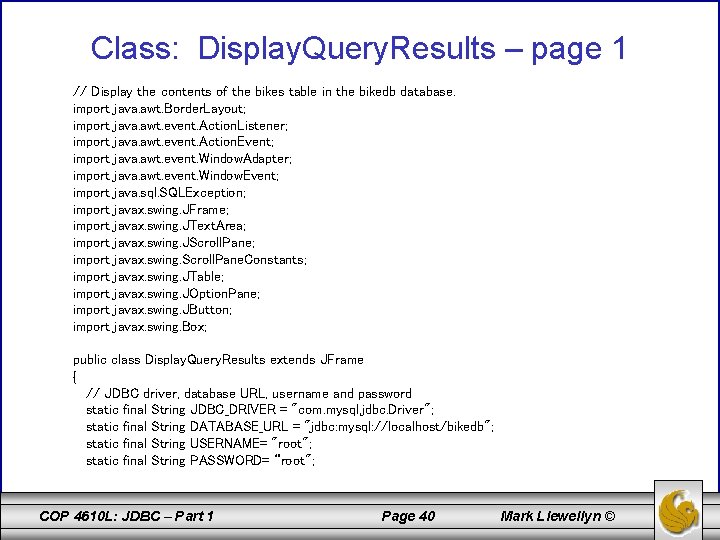Screen dimensions: 720x540
Task: Click the line 'import javax.swing.JFrame;'
Action: click(151, 209)
